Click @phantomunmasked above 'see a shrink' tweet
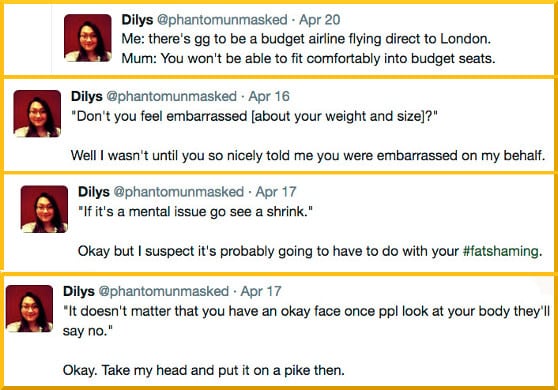 (x=179, y=192)
